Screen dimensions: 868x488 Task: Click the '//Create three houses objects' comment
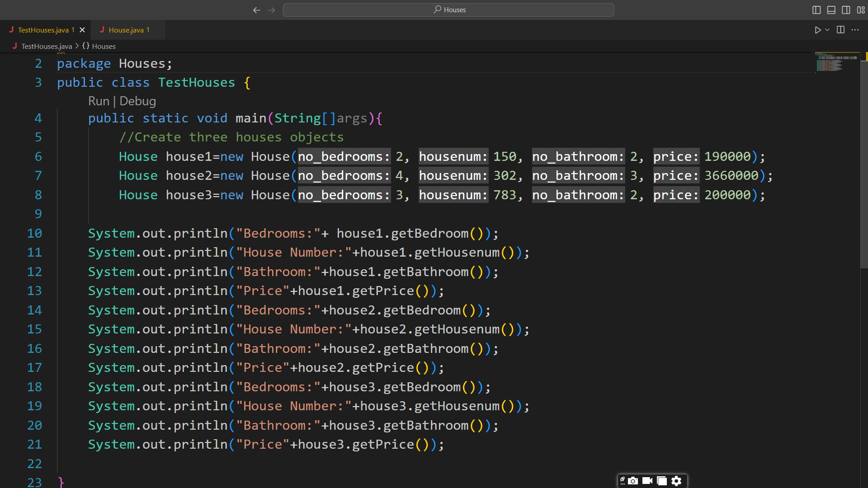click(231, 137)
